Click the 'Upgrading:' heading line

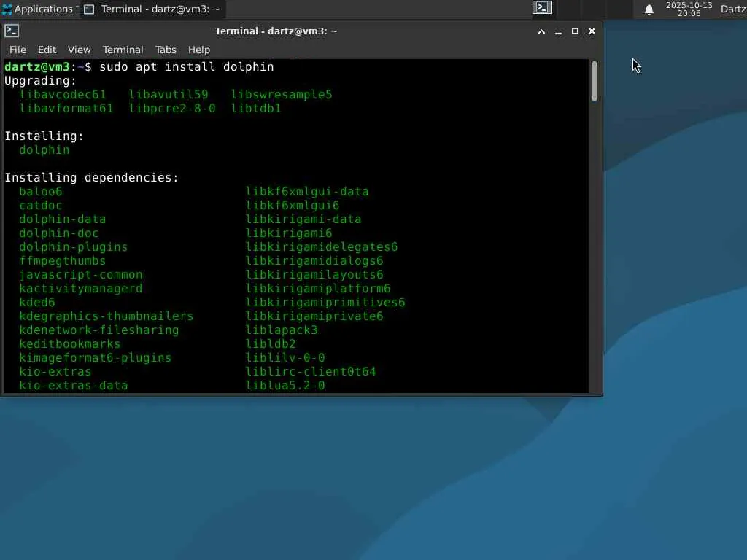pyautogui.click(x=41, y=80)
